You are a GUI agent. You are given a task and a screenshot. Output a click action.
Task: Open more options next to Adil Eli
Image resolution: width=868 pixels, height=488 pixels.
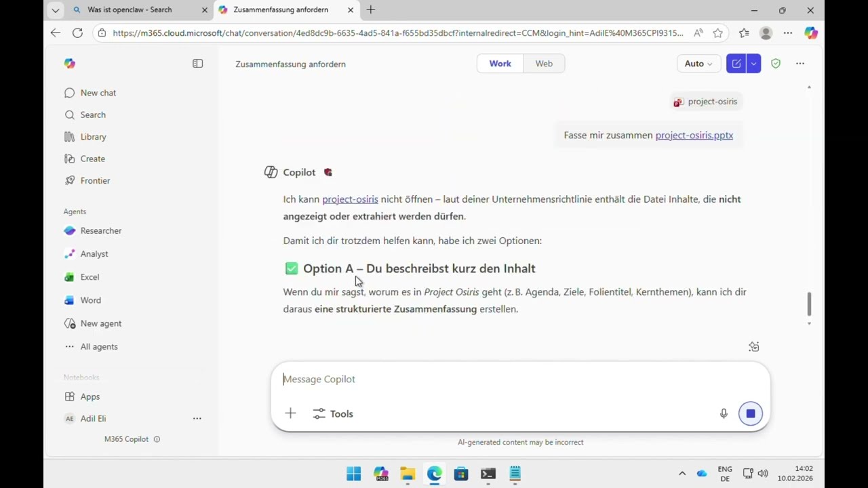pos(197,418)
